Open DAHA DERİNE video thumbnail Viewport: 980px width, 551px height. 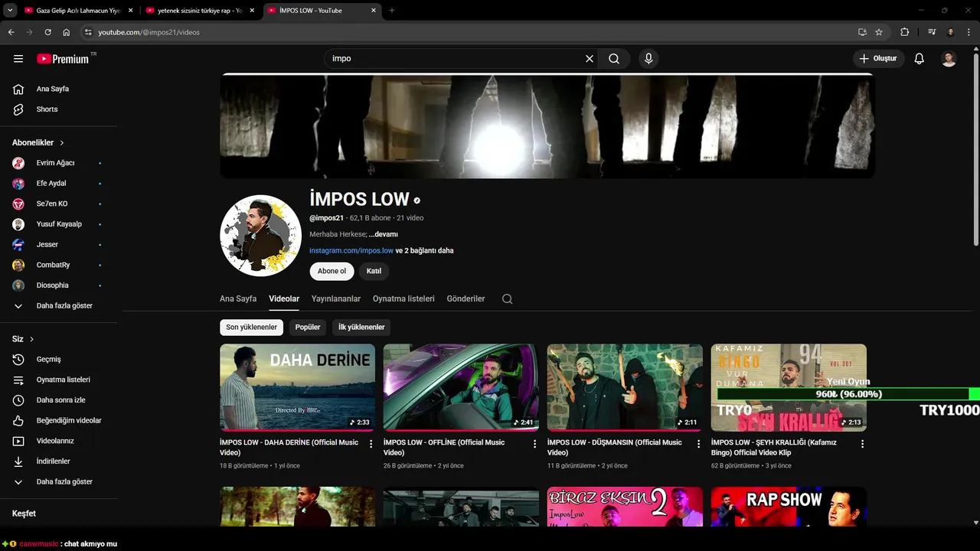point(297,387)
